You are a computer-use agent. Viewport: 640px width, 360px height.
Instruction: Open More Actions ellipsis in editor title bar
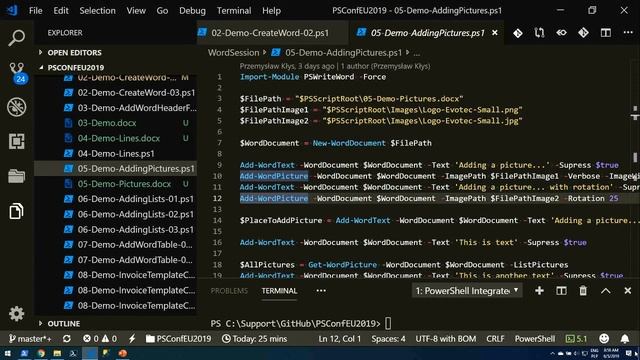628,33
